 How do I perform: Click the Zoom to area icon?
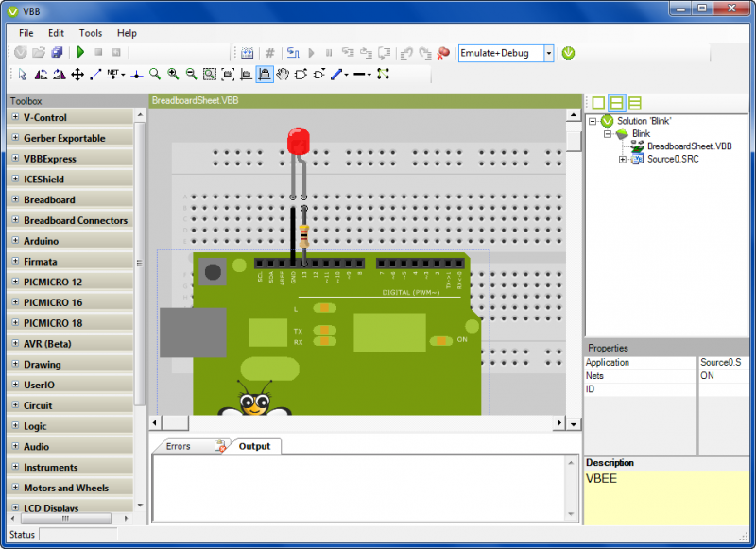point(209,75)
